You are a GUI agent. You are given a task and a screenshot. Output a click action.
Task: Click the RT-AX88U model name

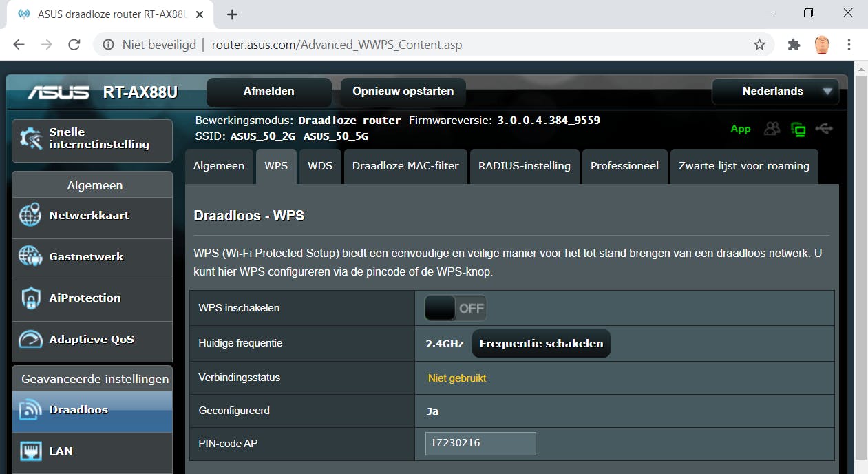[140, 92]
